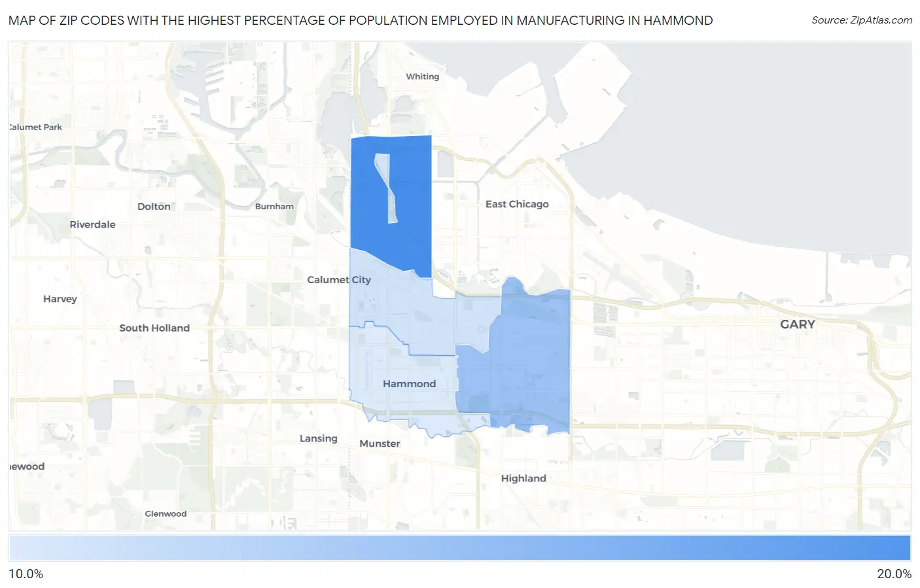This screenshot has width=920, height=588.
Task: Click the percentage gradient legend bar
Action: [459, 548]
